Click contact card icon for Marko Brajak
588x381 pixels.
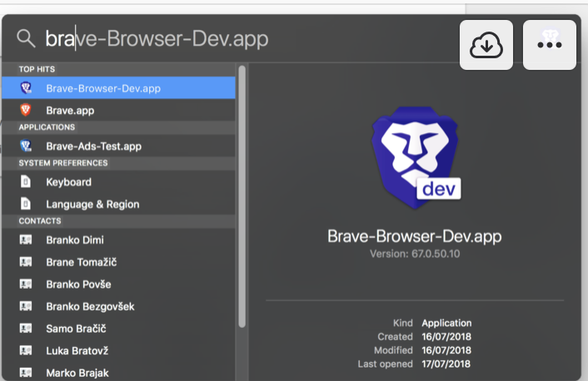(x=26, y=373)
